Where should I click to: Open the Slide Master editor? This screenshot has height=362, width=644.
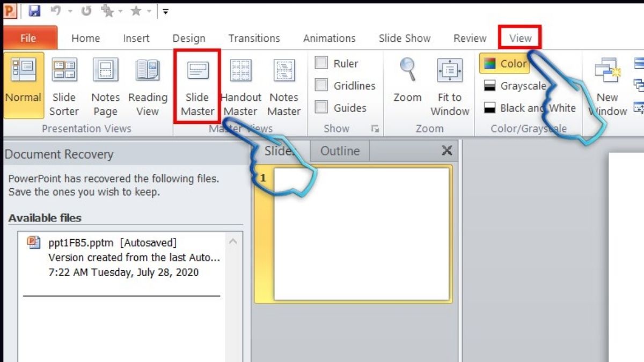(x=197, y=86)
